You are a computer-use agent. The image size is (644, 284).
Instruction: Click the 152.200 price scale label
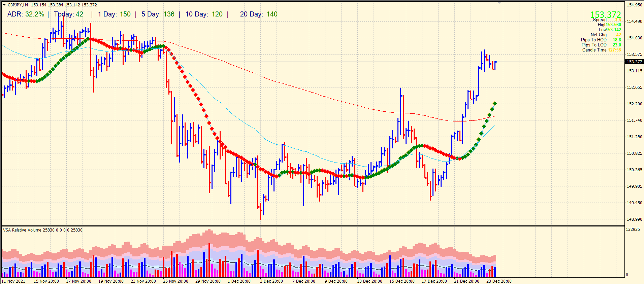(x=634, y=104)
